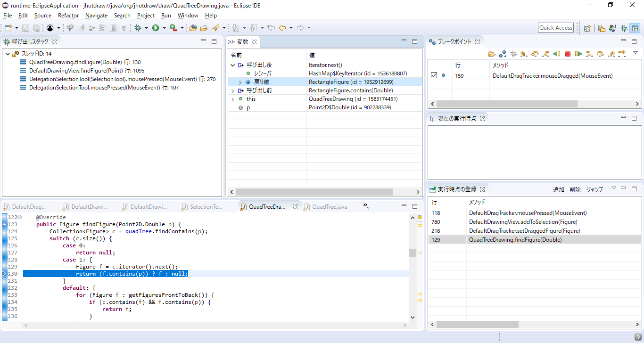Image resolution: width=644 pixels, height=343 pixels.
Task: Open the Debug configurations dropdown arrow
Action: tap(146, 28)
